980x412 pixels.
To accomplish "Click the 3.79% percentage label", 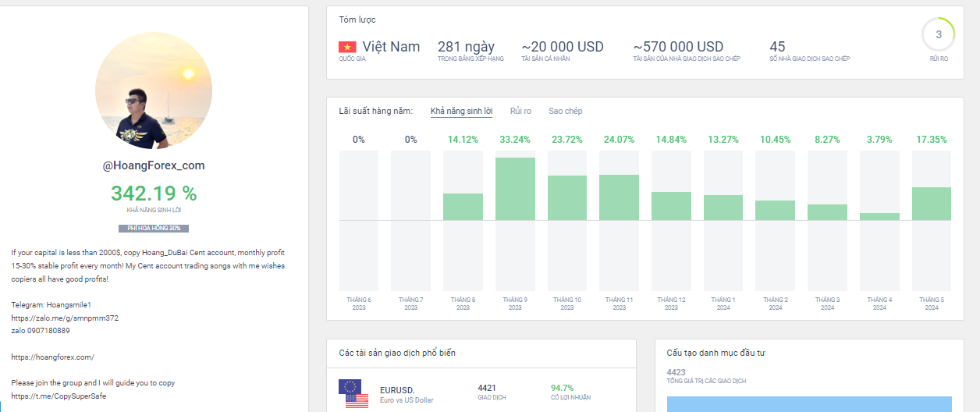I will click(879, 140).
